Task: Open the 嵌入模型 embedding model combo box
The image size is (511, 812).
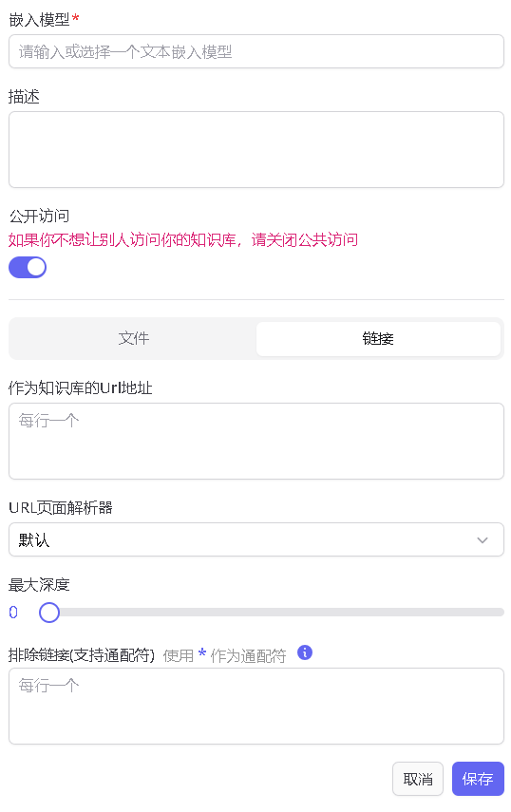Action: pyautogui.click(x=256, y=51)
